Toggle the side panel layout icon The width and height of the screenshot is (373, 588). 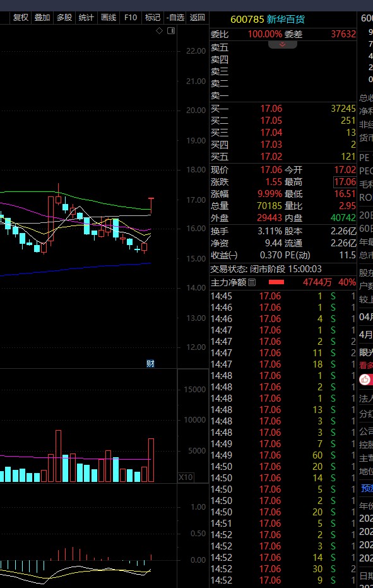(x=171, y=31)
